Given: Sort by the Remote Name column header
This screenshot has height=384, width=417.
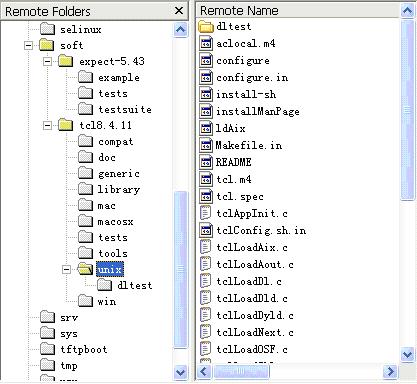Looking at the screenshot, I should [298, 10].
